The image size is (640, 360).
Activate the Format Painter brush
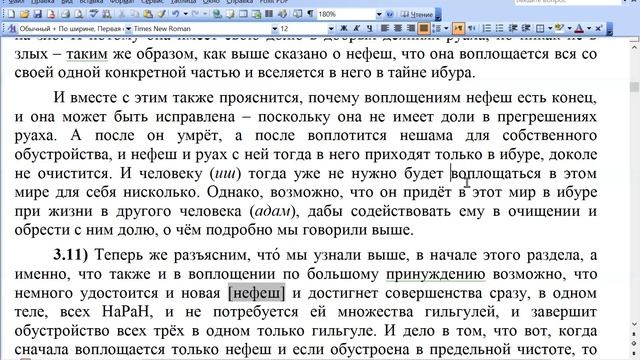161,14
